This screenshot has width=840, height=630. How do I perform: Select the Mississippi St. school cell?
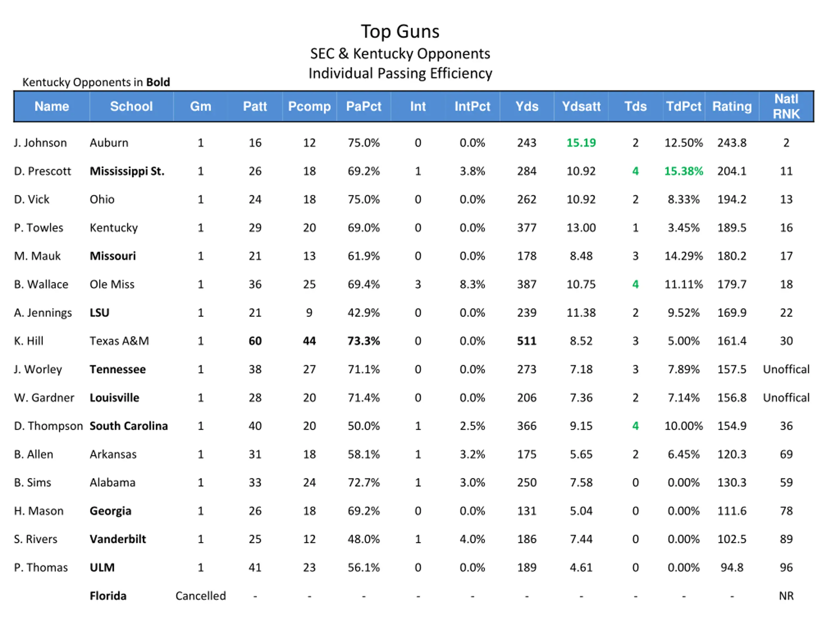127,171
